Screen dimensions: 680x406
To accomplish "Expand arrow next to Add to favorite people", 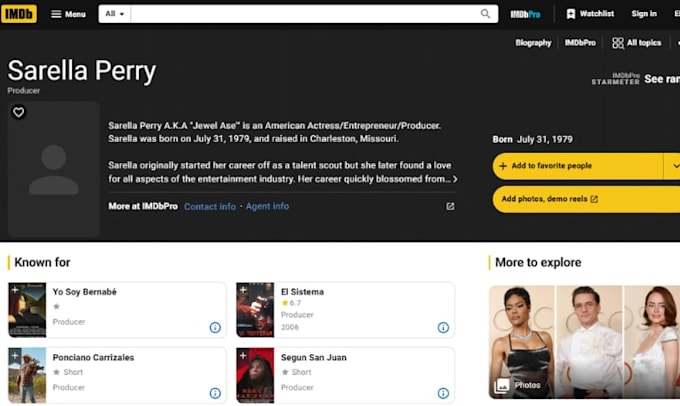I will (x=674, y=166).
